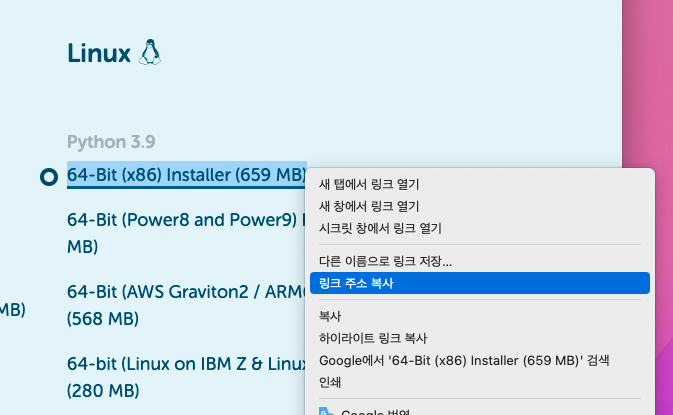Select '다른 이름으로 링크 저장...' option

(480, 261)
